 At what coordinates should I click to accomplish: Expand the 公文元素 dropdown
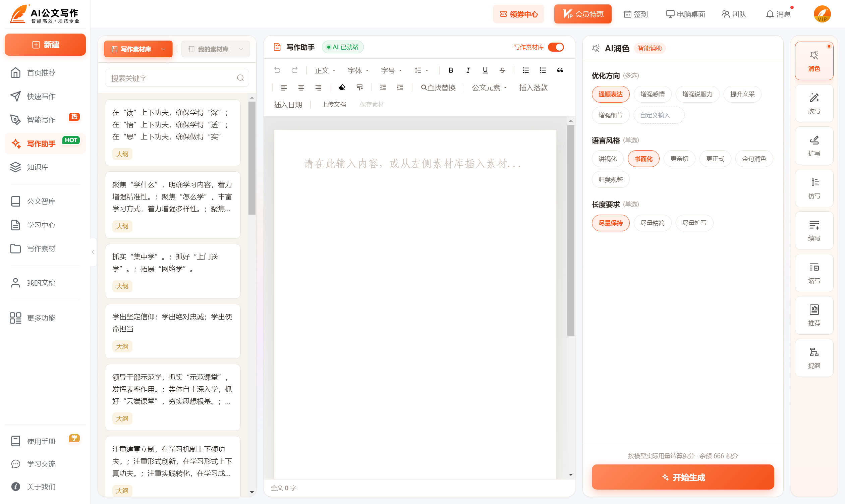coord(490,88)
